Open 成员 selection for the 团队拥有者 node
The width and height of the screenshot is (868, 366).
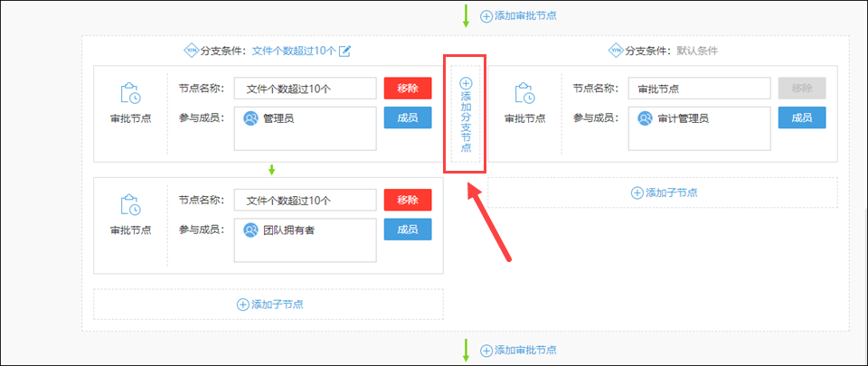[x=408, y=230]
